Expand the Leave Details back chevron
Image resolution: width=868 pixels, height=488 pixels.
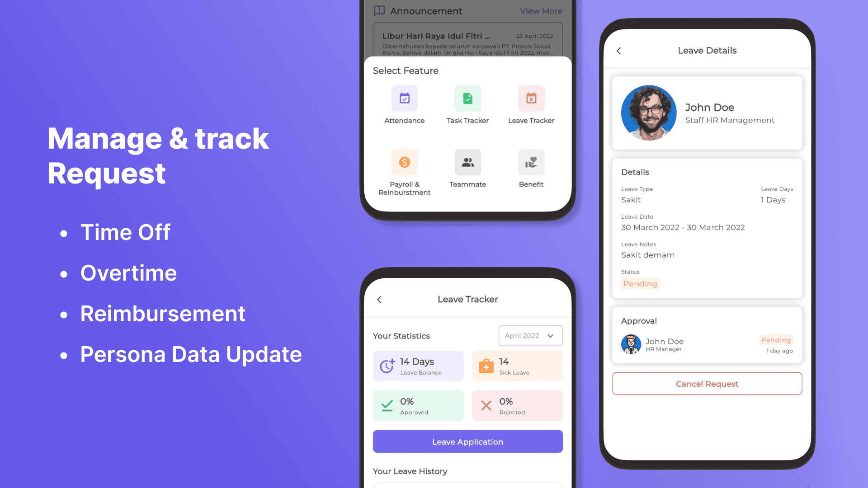point(619,51)
